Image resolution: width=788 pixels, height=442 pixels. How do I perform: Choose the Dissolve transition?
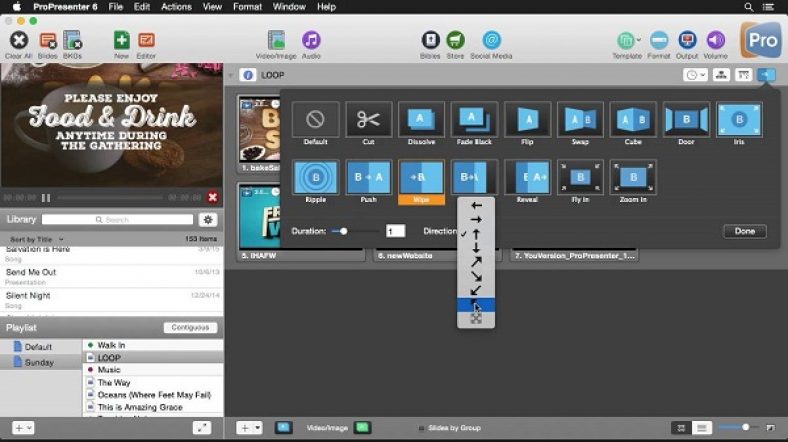[x=421, y=121]
